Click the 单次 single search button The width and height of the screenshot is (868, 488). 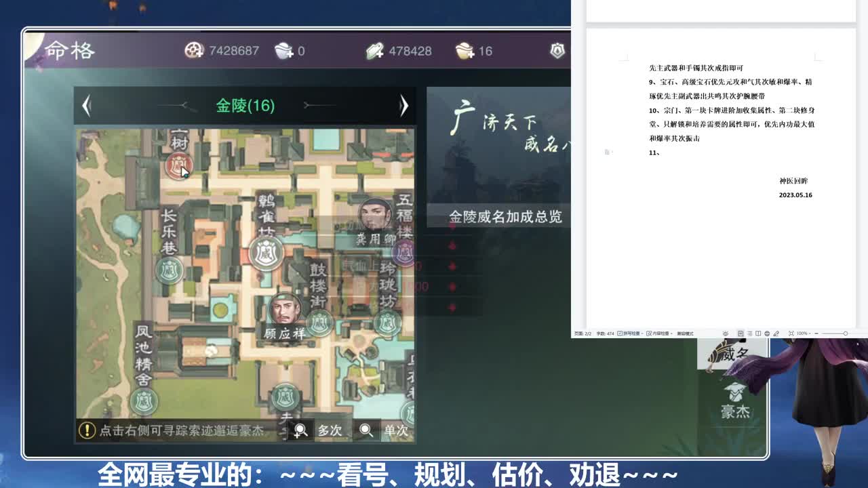pyautogui.click(x=384, y=430)
